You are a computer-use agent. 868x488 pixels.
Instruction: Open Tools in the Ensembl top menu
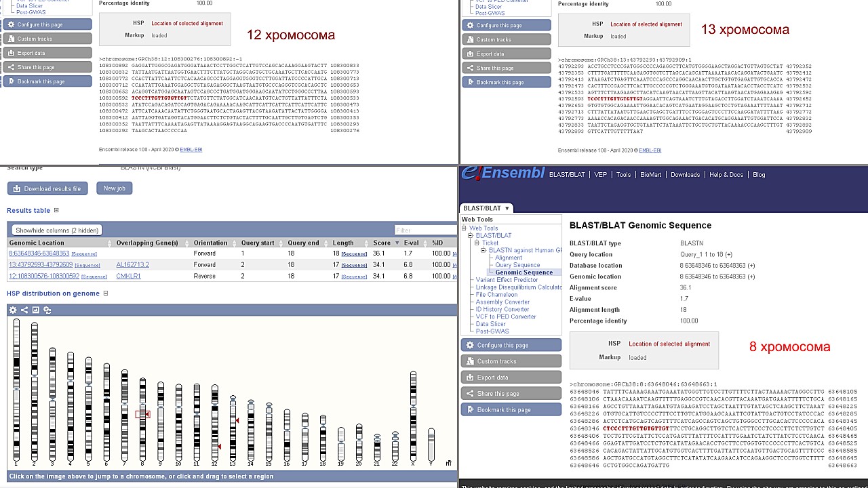624,175
